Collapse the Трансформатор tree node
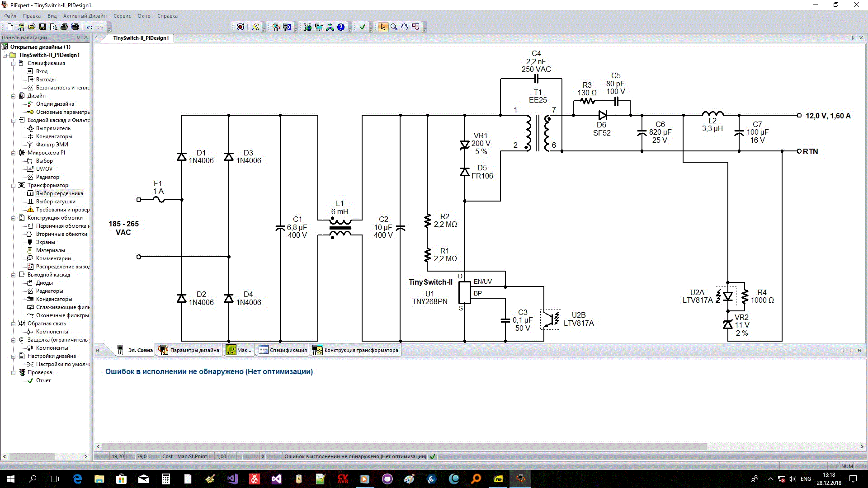Screen dimensions: 868x488 tap(14, 185)
